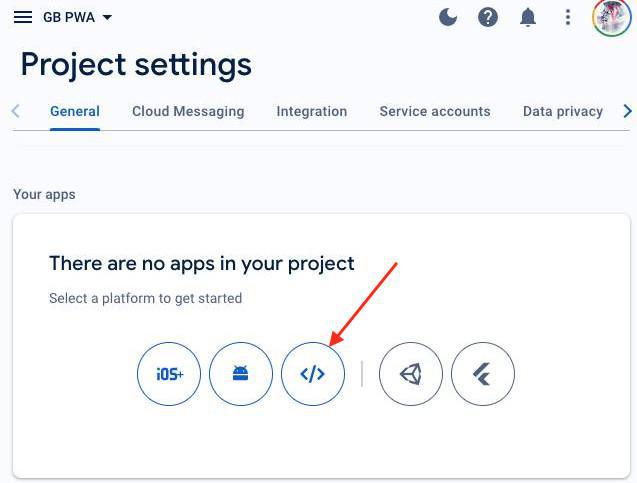This screenshot has height=483, width=637.
Task: Show notifications via the bell icon
Action: tap(528, 17)
